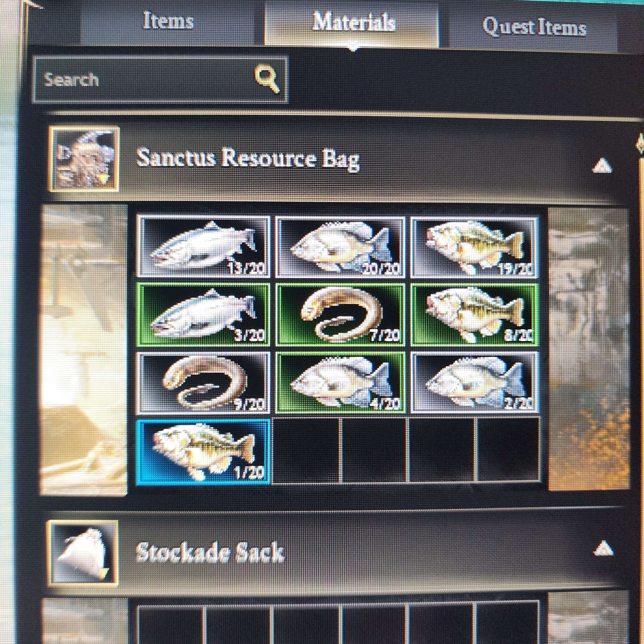Click the Search input field
This screenshot has width=644, height=644.
click(x=161, y=79)
